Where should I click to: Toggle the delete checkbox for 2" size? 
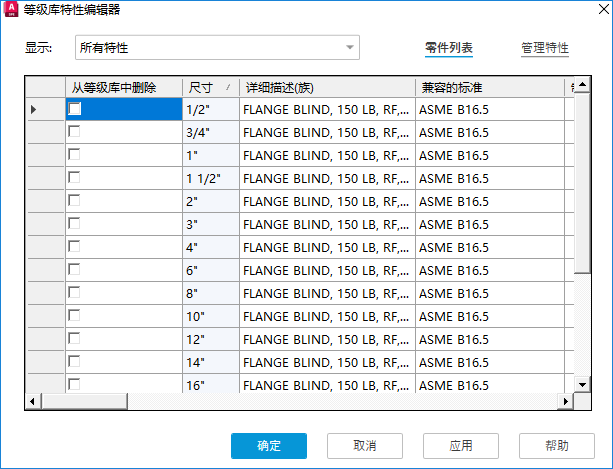pyautogui.click(x=75, y=201)
